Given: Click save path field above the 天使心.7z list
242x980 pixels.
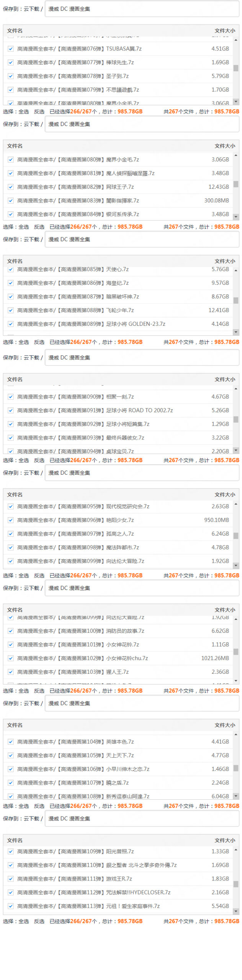Looking at the screenshot, I should click(x=142, y=239).
